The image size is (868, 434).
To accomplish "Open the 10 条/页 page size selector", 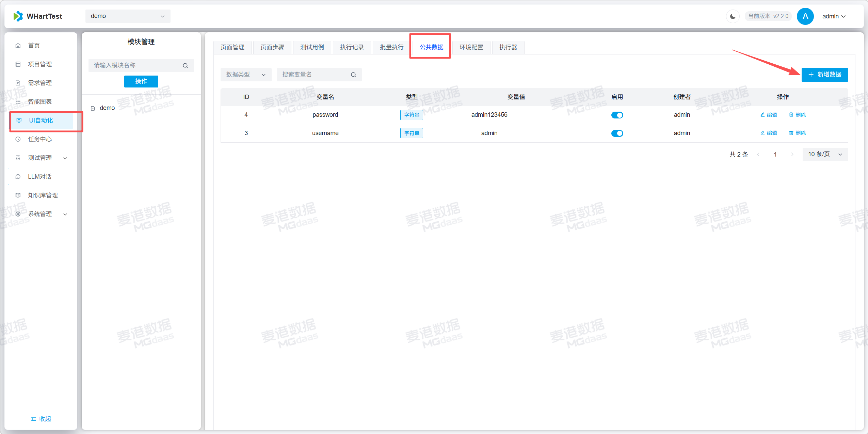I will coord(825,154).
